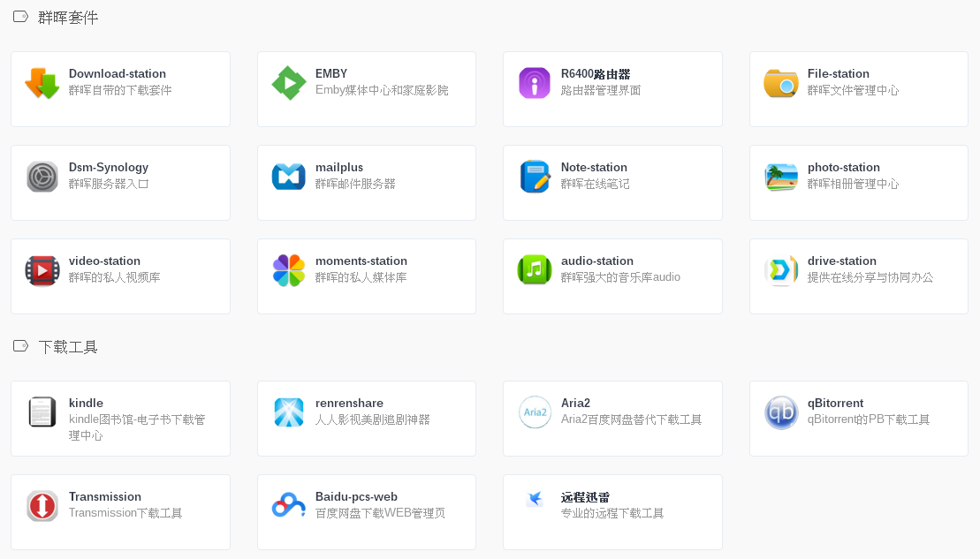
Task: Click description qBitorrent的PB下载工具
Action: 869,419
